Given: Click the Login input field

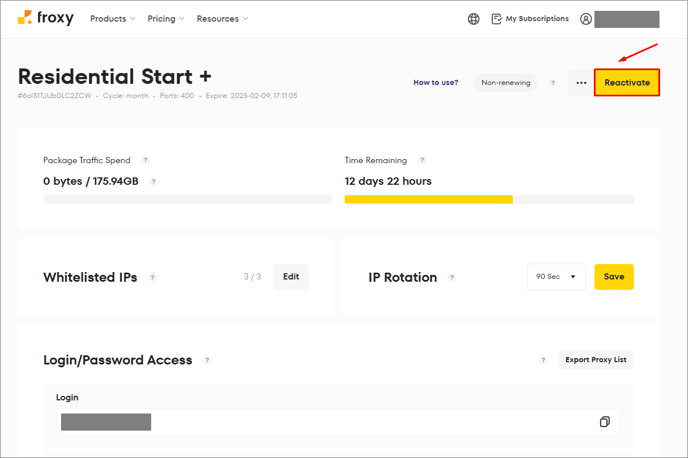Looking at the screenshot, I should click(338, 422).
